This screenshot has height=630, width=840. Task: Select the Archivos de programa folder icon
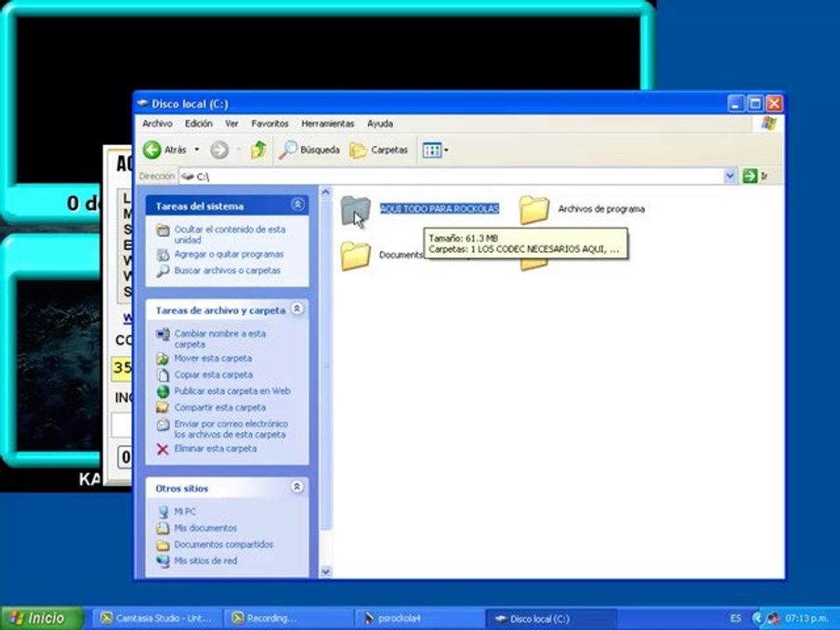[x=534, y=209]
